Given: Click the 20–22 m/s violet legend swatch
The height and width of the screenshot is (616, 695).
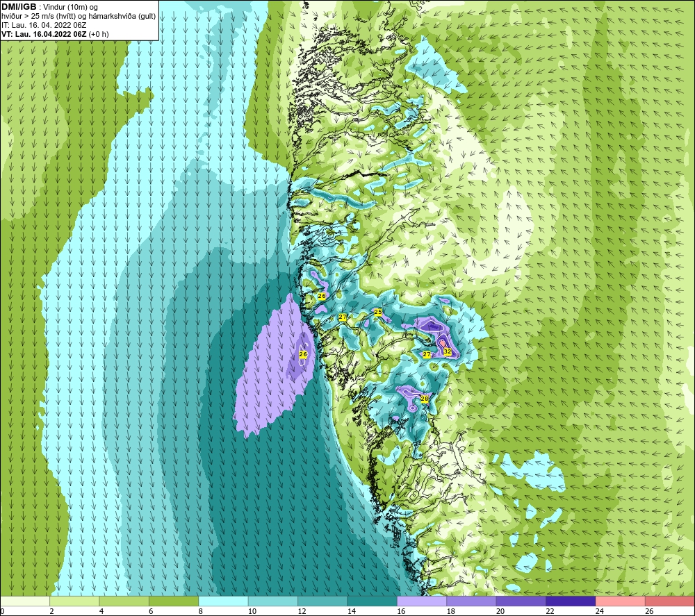Looking at the screenshot, I should coord(521,601).
